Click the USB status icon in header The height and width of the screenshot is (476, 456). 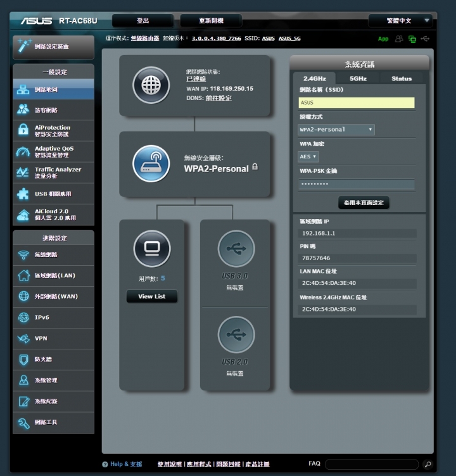pyautogui.click(x=426, y=39)
